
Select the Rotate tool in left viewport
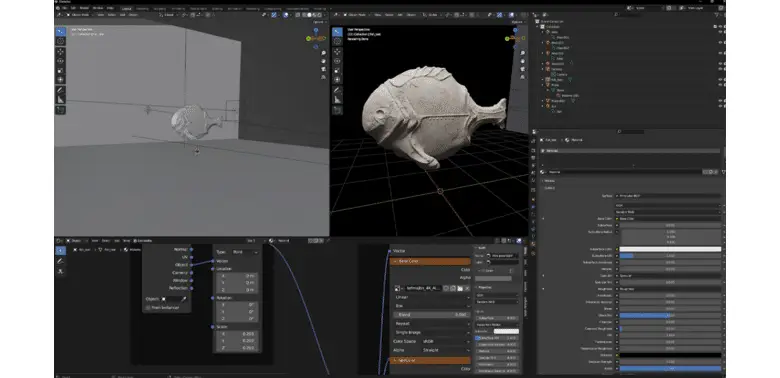(61, 61)
